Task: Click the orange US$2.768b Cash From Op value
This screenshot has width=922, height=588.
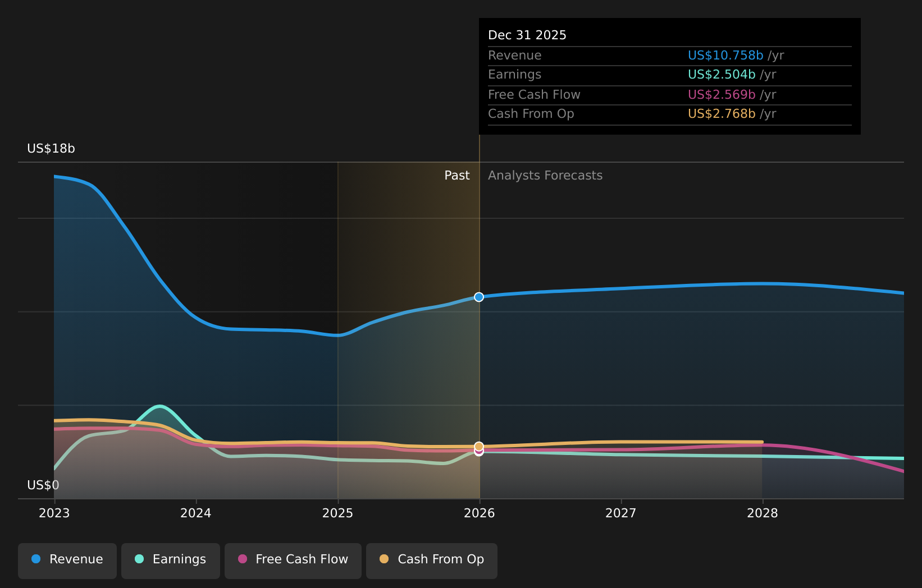Action: (722, 114)
